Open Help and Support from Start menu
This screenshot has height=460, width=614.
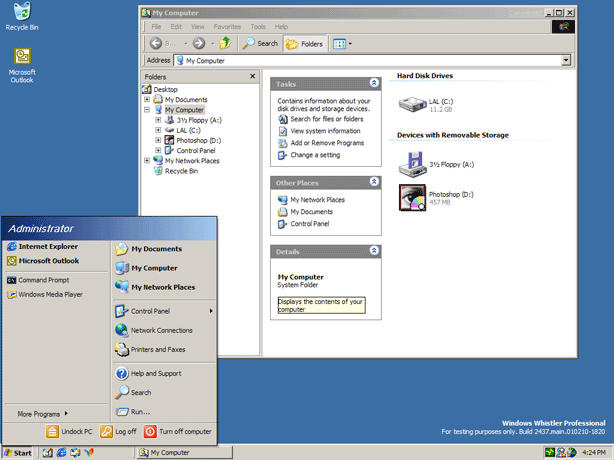click(x=148, y=373)
